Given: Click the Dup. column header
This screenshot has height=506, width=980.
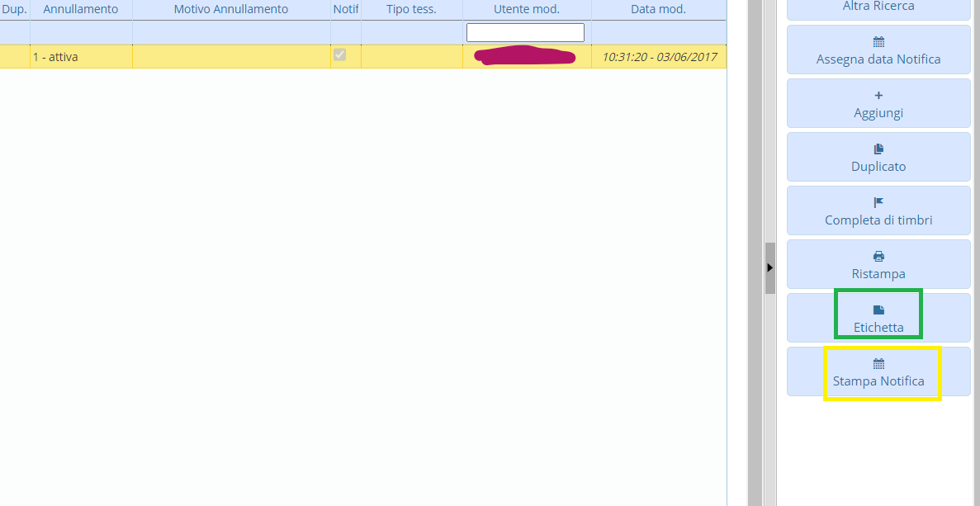Looking at the screenshot, I should click(15, 9).
